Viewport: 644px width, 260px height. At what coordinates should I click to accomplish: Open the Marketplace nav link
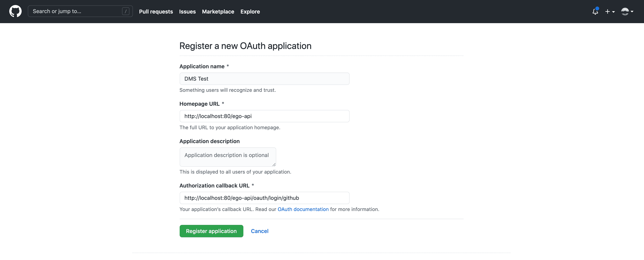[x=218, y=12]
